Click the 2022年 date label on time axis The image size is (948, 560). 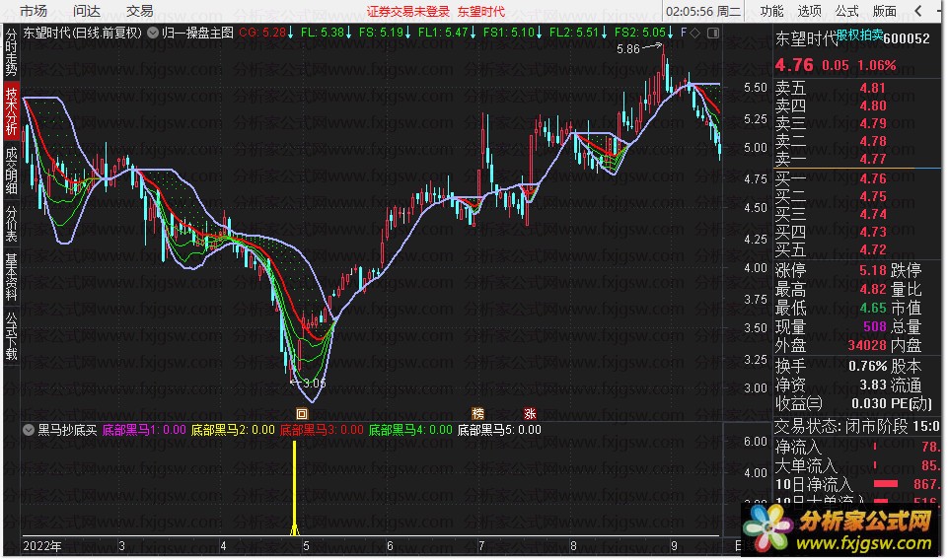click(x=42, y=546)
